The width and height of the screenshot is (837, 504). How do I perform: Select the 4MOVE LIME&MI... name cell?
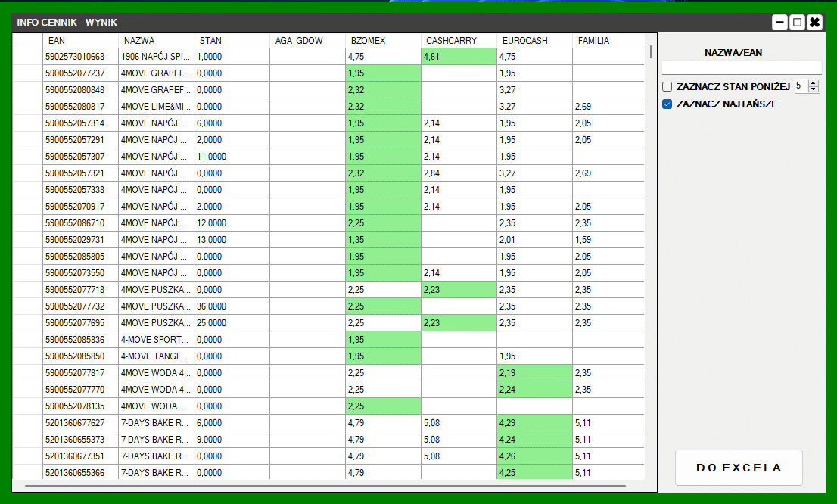click(x=157, y=106)
